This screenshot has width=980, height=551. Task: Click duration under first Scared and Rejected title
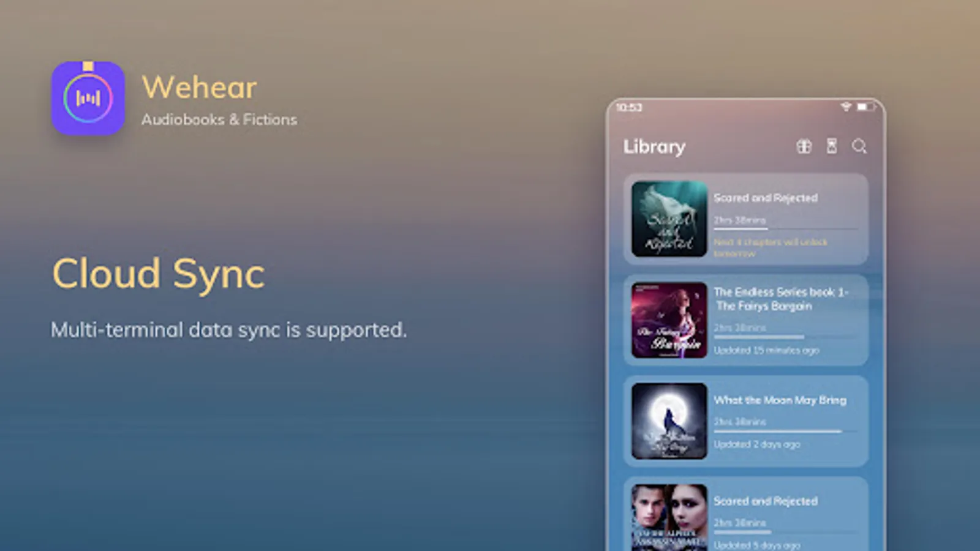coord(740,220)
